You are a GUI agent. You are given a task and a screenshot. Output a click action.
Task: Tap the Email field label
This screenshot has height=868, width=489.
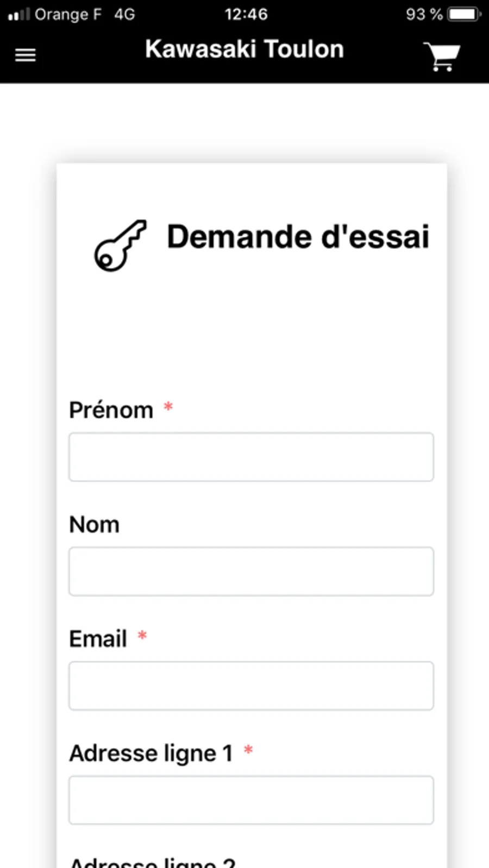[x=98, y=639]
